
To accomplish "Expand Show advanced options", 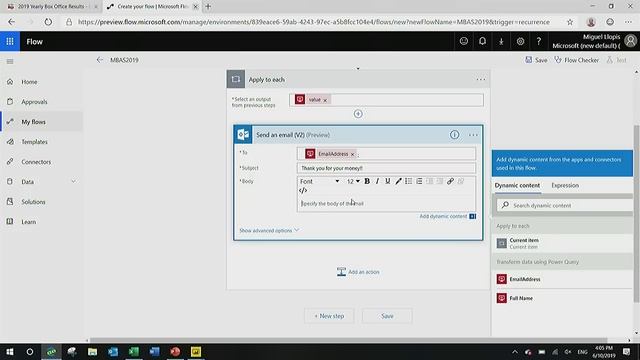I will click(269, 231).
